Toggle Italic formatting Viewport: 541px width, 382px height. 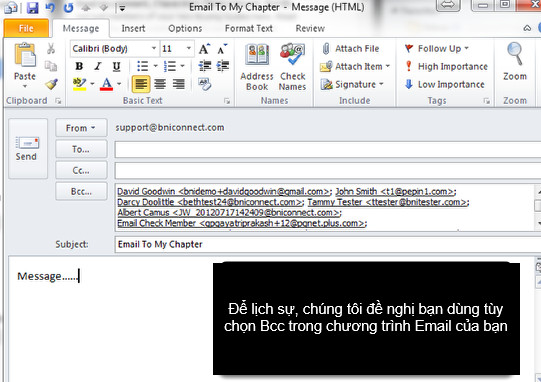[x=98, y=66]
